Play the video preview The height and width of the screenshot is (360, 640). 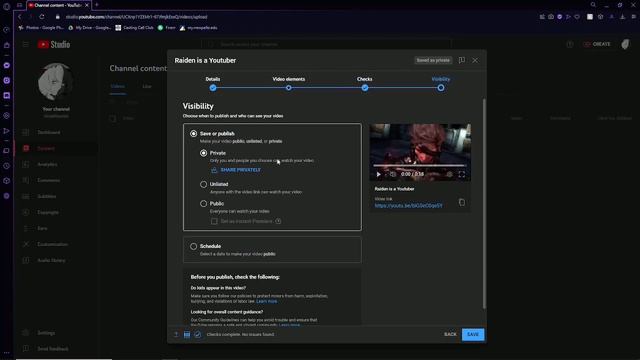378,174
